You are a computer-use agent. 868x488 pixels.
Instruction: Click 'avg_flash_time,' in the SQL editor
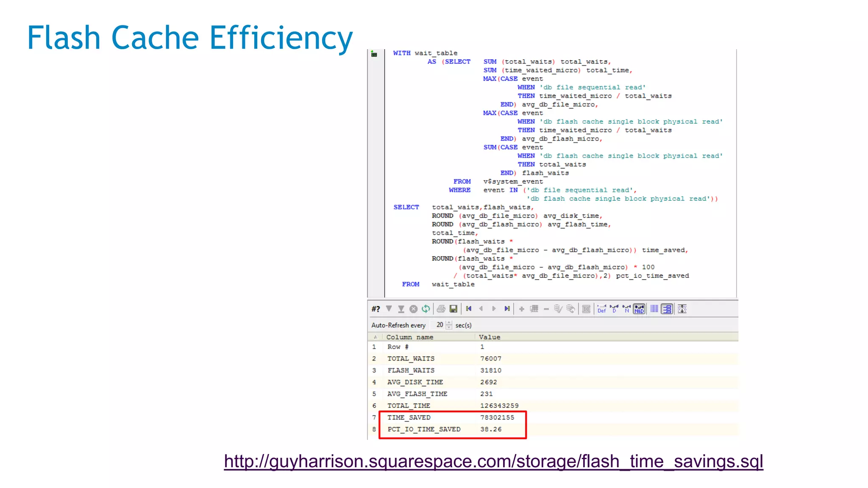click(579, 225)
